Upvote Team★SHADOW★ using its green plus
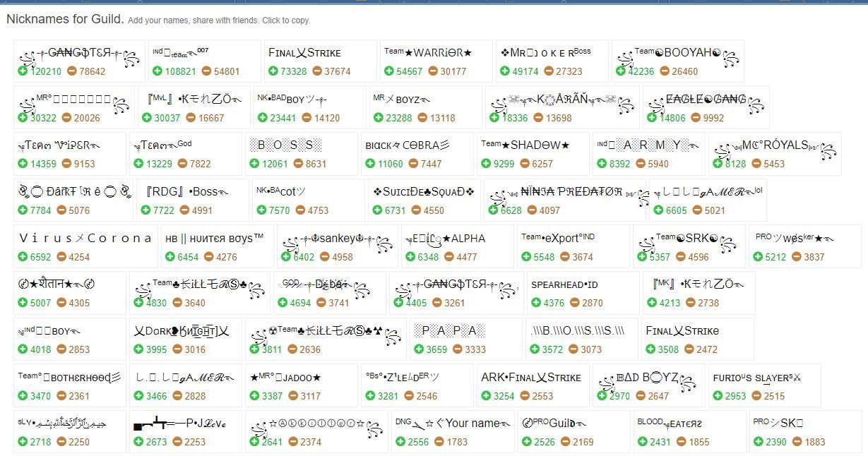This screenshot has height=456, width=868. 486,164
